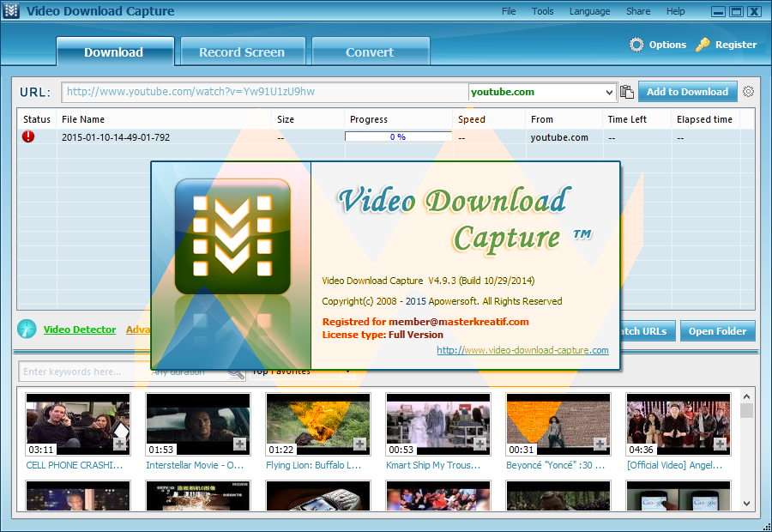Screen dimensions: 772x532
Task: Open the Flying Lion: Buffalo thumbnail
Action: point(318,424)
